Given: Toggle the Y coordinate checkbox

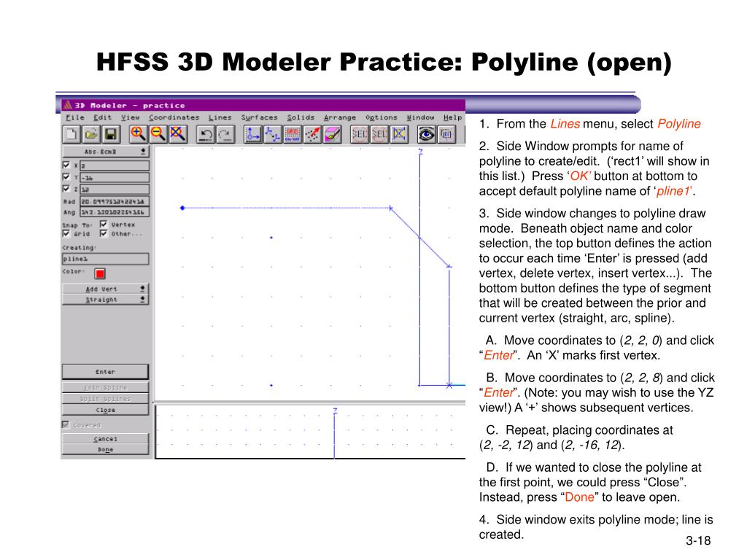Looking at the screenshot, I should pos(66,176).
